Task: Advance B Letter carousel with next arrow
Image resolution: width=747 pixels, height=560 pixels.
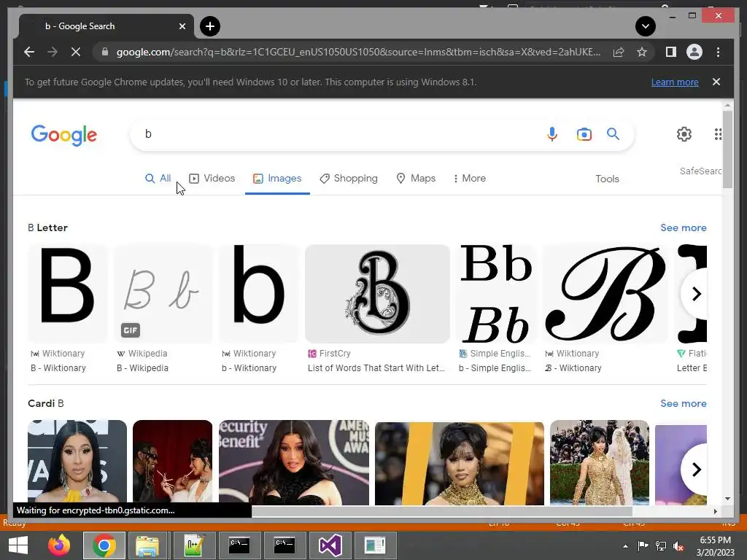Action: click(695, 294)
